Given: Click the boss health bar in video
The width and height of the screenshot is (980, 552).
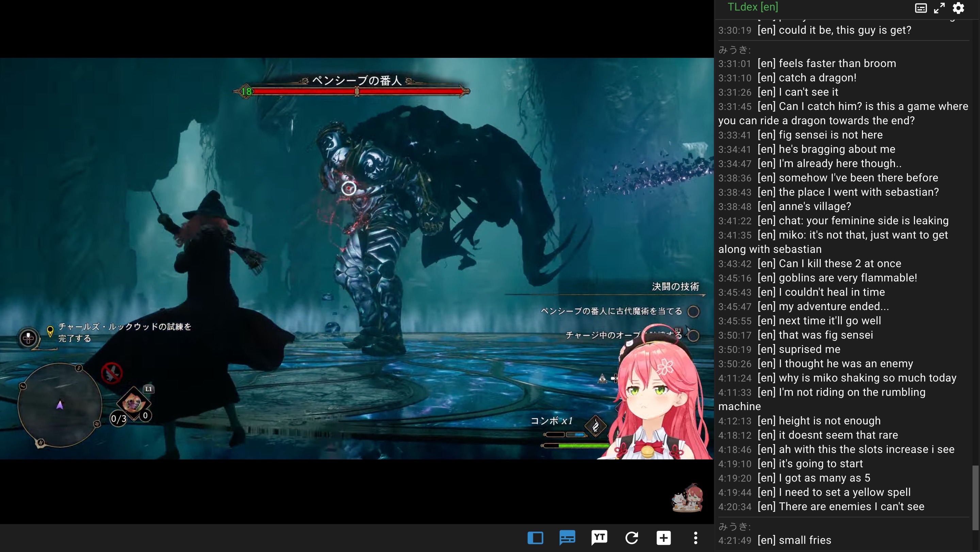Looking at the screenshot, I should pyautogui.click(x=357, y=91).
